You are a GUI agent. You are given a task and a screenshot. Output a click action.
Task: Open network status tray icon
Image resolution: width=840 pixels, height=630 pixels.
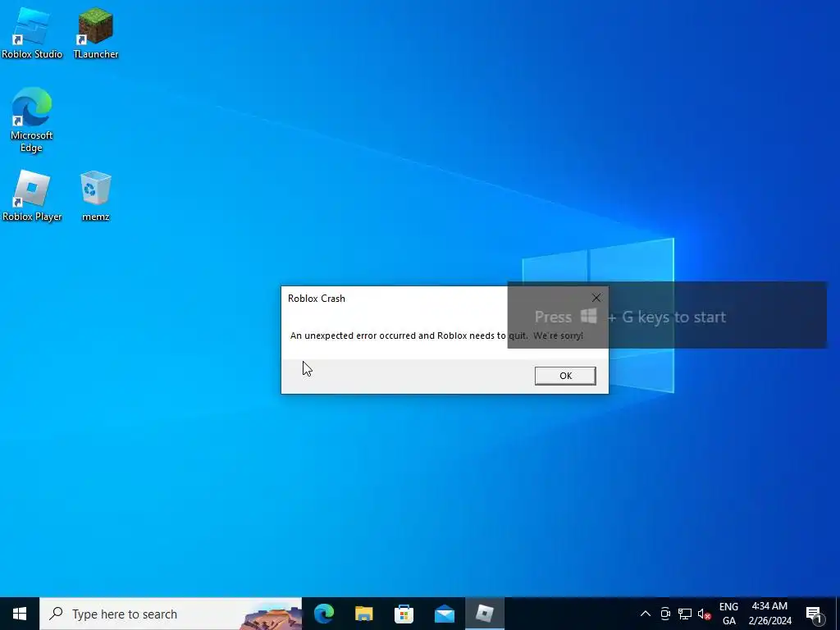coord(685,614)
